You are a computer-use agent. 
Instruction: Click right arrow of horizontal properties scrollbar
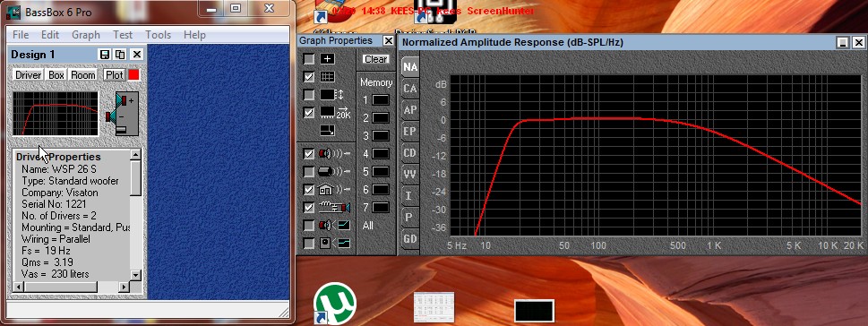click(x=124, y=287)
